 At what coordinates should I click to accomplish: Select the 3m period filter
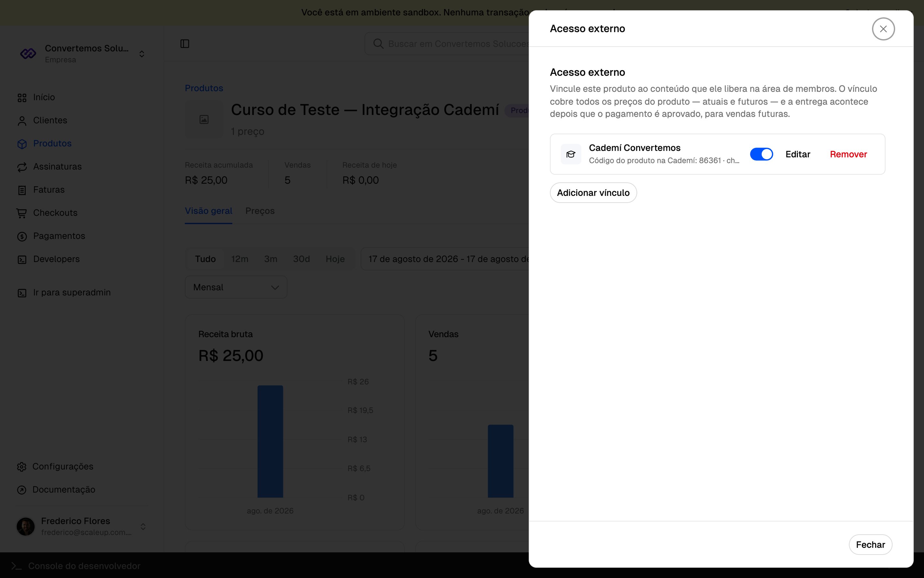271,259
